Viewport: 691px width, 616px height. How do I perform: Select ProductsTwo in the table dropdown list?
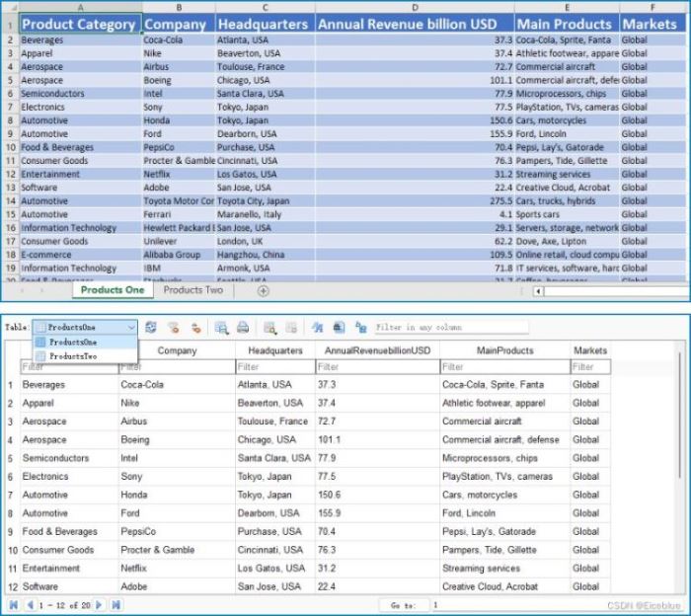pos(85,356)
